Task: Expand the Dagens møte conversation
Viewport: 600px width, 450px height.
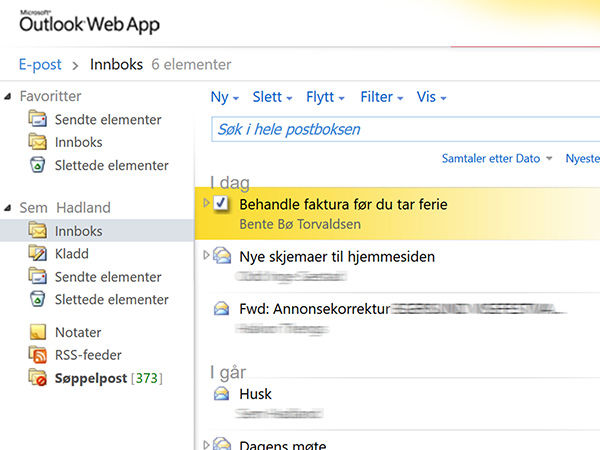Action: click(x=206, y=445)
